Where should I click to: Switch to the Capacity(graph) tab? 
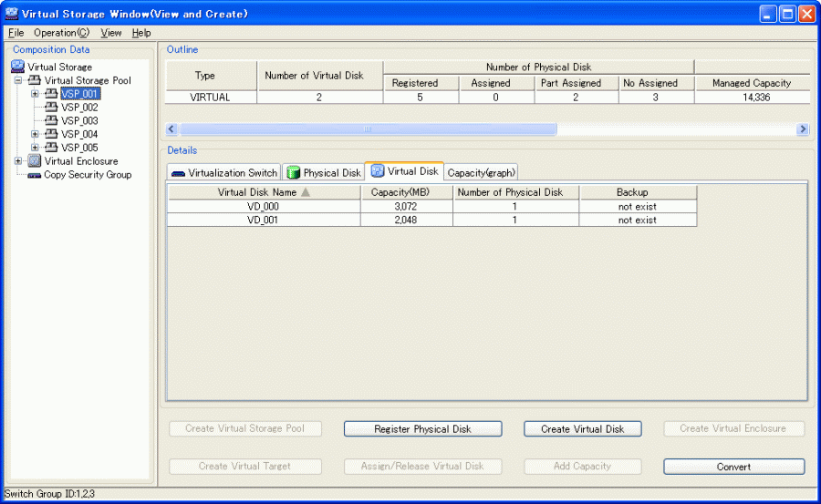[x=481, y=172]
